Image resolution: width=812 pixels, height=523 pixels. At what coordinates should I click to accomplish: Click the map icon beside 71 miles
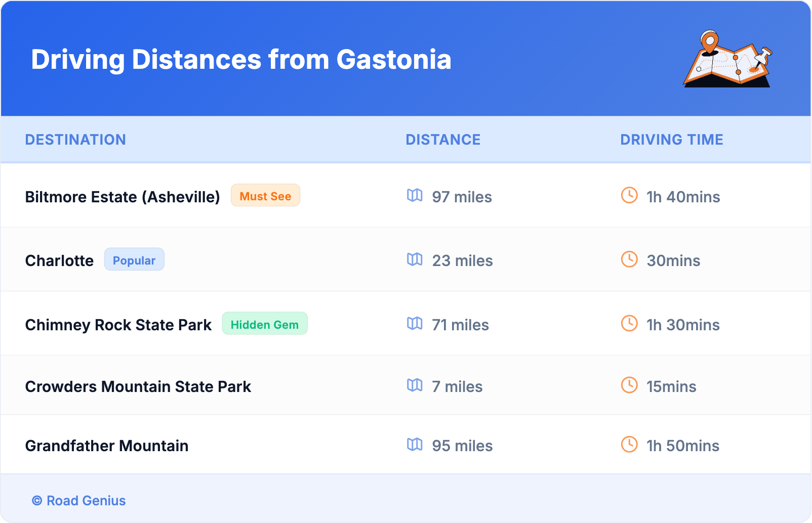(415, 323)
